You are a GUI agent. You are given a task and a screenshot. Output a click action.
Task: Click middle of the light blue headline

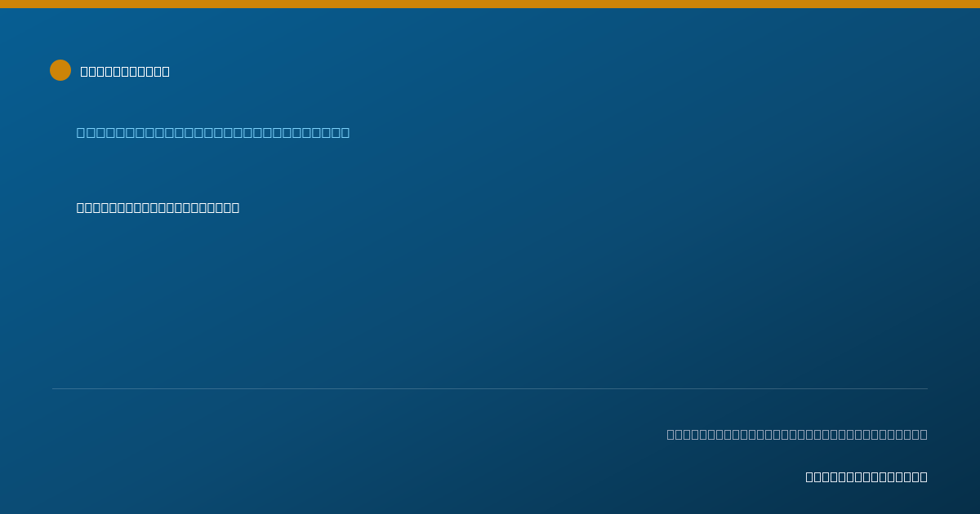[213, 132]
